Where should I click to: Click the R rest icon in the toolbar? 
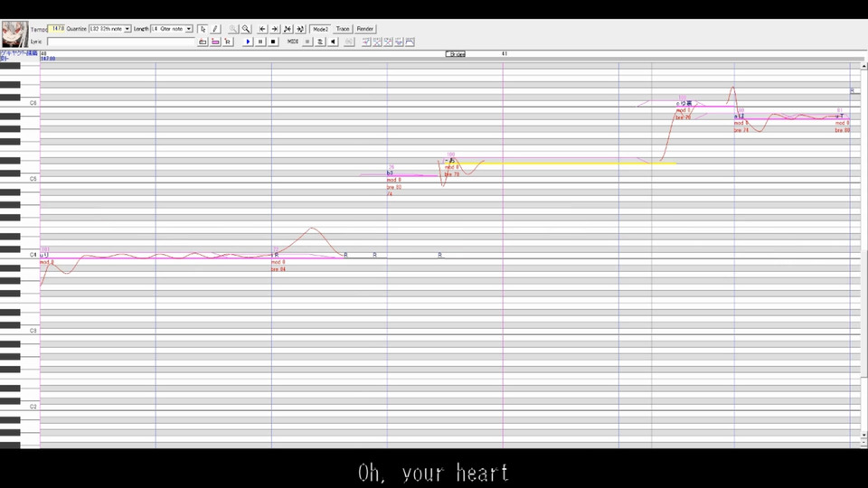point(228,42)
